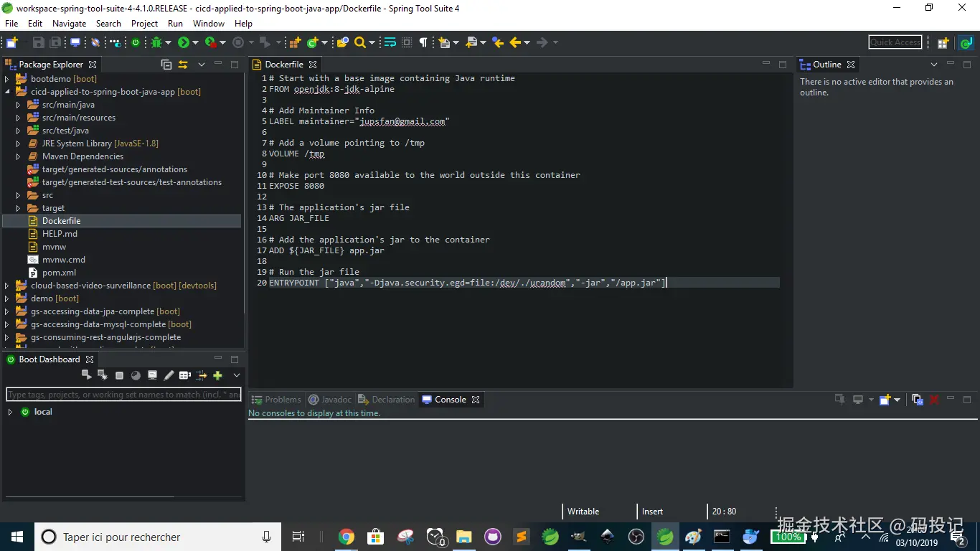Click the Last Edit Location arrow icon
The width and height of the screenshot is (980, 551).
498,42
